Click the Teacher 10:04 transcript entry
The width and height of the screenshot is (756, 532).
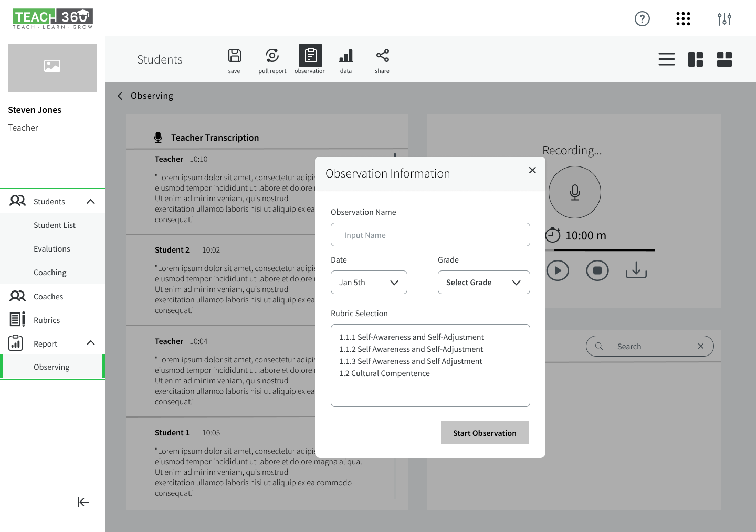[220, 371]
